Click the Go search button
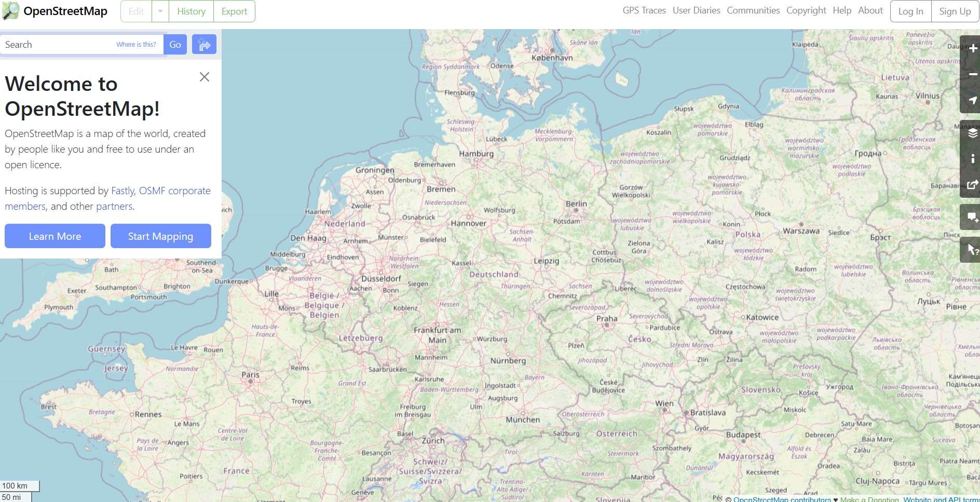 pos(175,45)
